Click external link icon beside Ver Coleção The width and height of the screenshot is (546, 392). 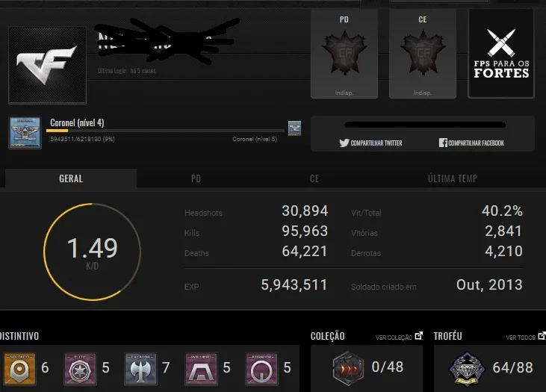(x=419, y=335)
